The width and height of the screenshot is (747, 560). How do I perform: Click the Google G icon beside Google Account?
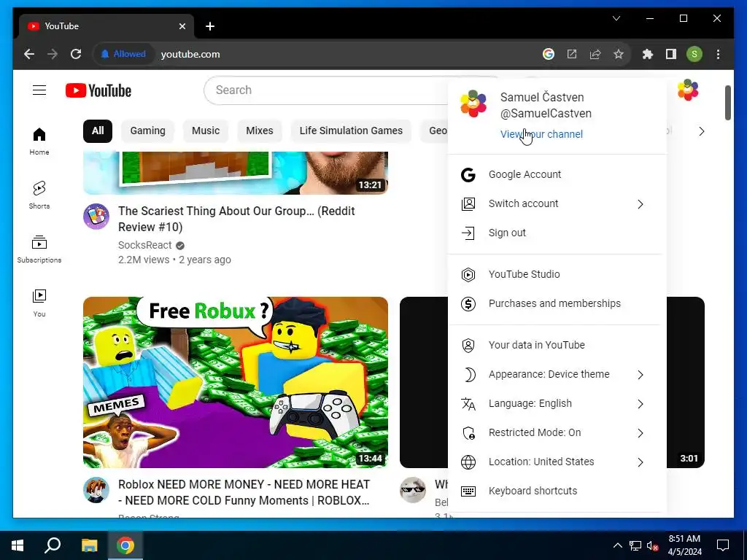tap(468, 175)
